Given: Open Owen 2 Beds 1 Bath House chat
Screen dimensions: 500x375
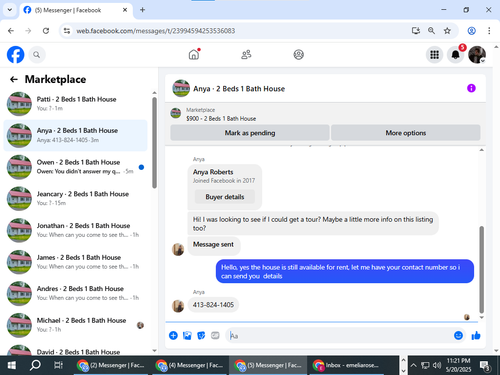Looking at the screenshot, I should tap(76, 167).
